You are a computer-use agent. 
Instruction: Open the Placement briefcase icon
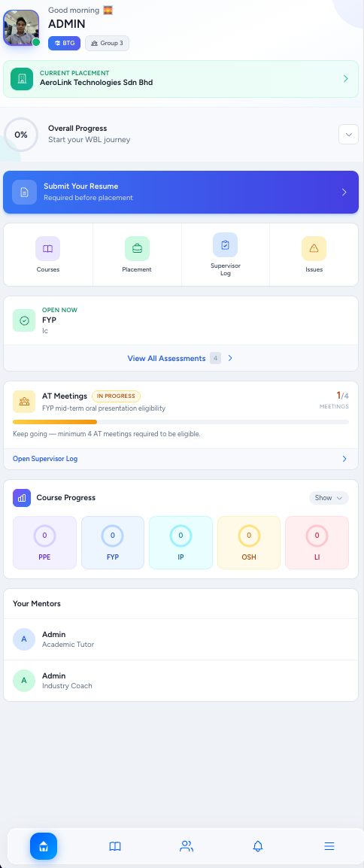coord(137,248)
